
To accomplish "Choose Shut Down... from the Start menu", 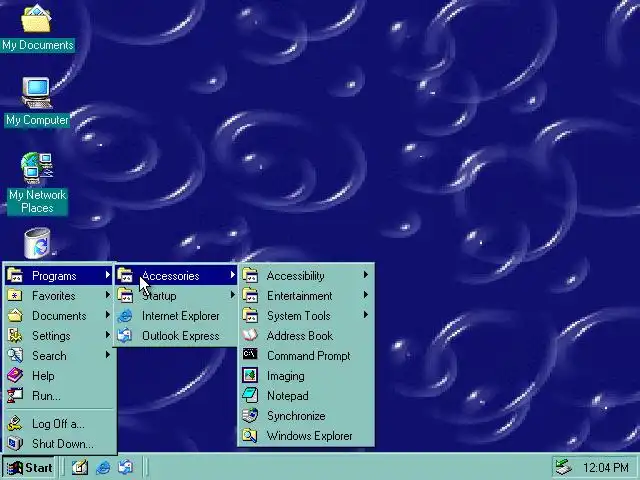I will tap(59, 444).
